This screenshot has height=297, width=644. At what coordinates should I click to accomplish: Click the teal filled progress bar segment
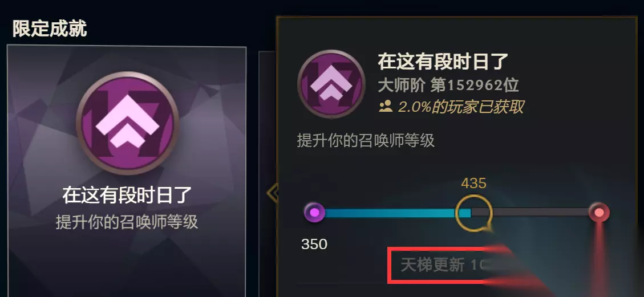click(397, 213)
